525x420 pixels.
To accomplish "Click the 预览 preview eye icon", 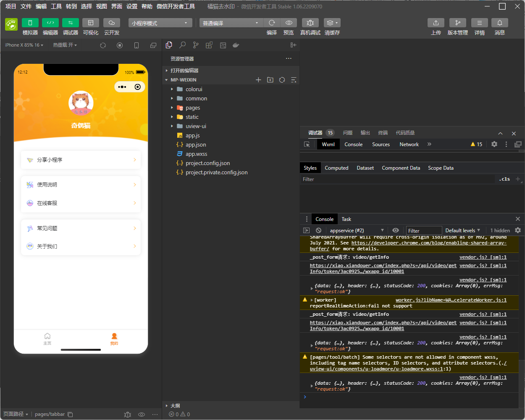I will coord(289,23).
